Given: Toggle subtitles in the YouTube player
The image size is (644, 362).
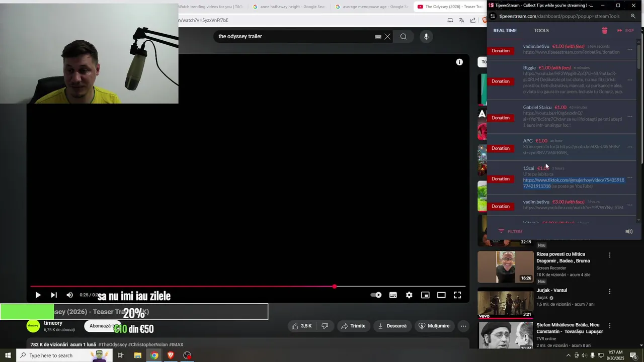Looking at the screenshot, I should (393, 295).
